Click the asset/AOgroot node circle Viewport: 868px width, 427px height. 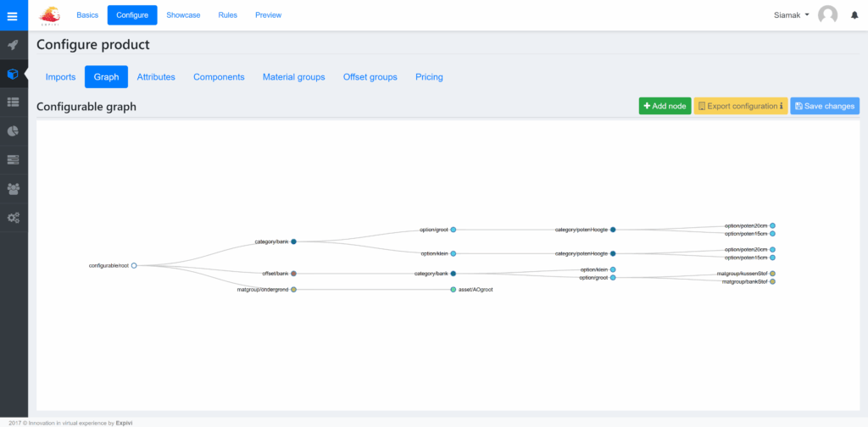453,290
